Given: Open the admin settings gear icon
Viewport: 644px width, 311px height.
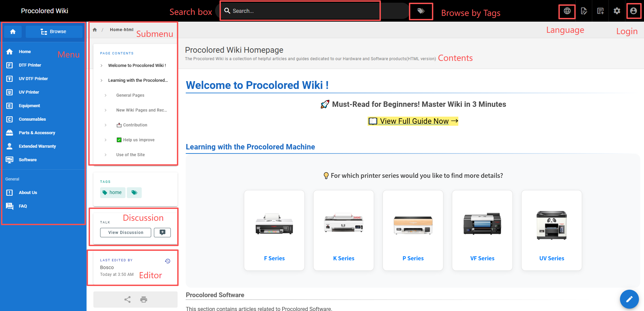Looking at the screenshot, I should 617,11.
